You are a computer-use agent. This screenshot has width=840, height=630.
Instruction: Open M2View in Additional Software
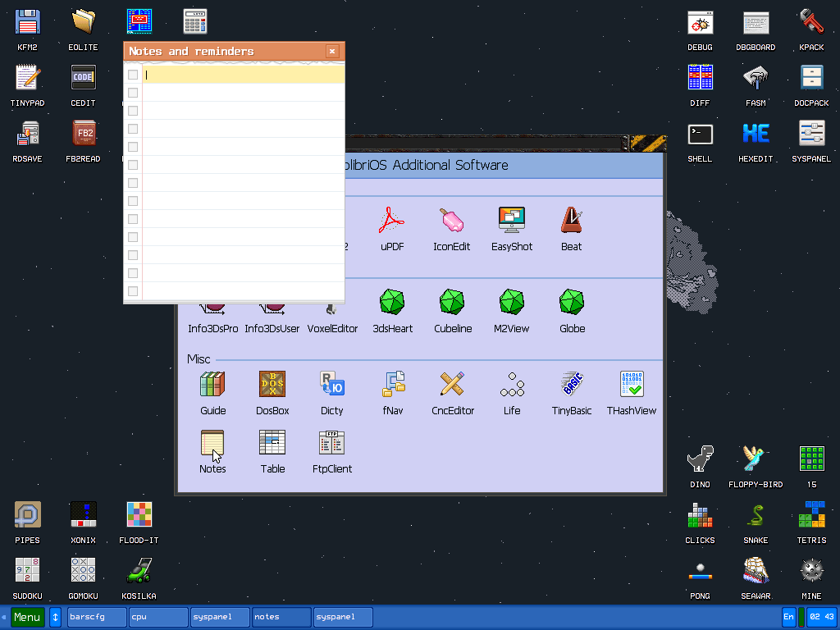(x=512, y=302)
